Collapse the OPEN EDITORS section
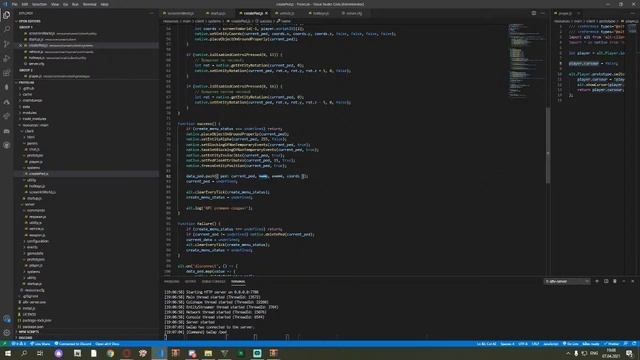640x360 pixels. coord(29,21)
